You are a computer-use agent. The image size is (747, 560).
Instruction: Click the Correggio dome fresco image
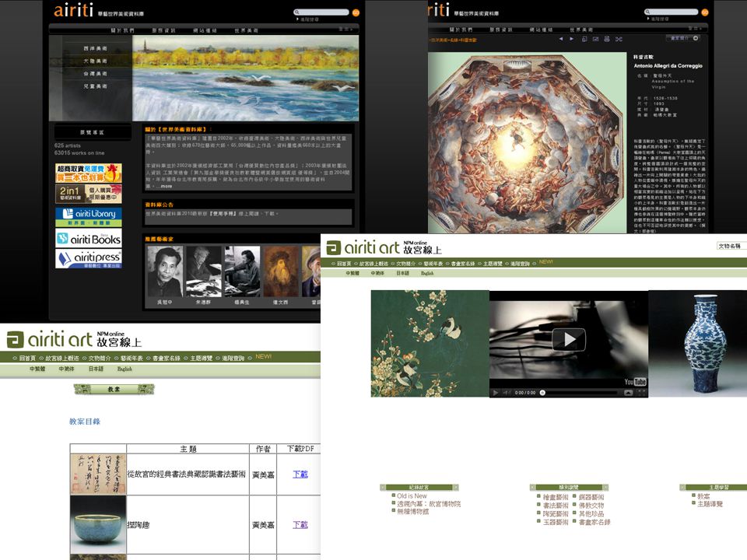(527, 142)
